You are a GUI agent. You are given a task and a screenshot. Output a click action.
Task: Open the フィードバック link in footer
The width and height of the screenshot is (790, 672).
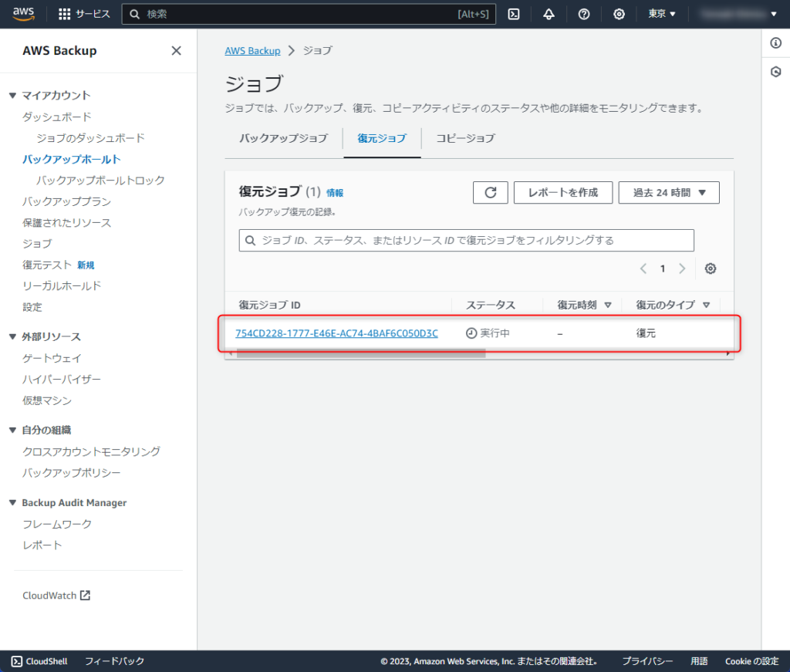tap(114, 661)
